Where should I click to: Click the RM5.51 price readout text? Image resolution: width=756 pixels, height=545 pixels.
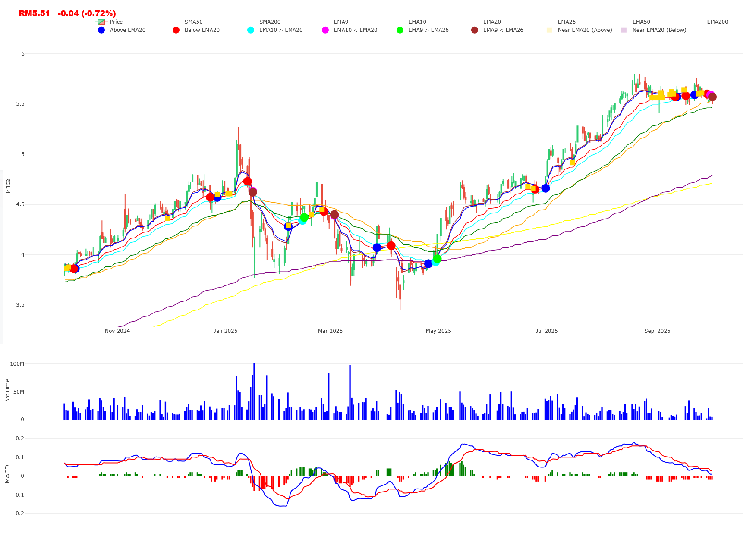tap(34, 13)
